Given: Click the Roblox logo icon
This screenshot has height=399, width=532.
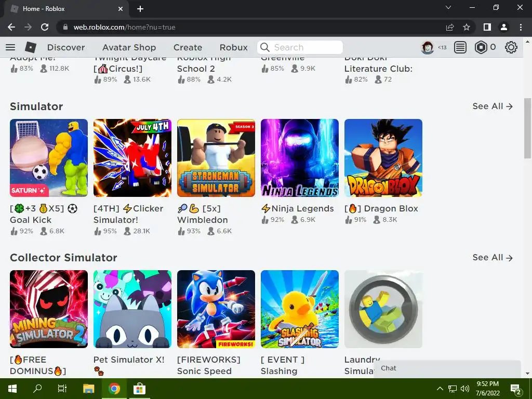Looking at the screenshot, I should click(x=31, y=47).
